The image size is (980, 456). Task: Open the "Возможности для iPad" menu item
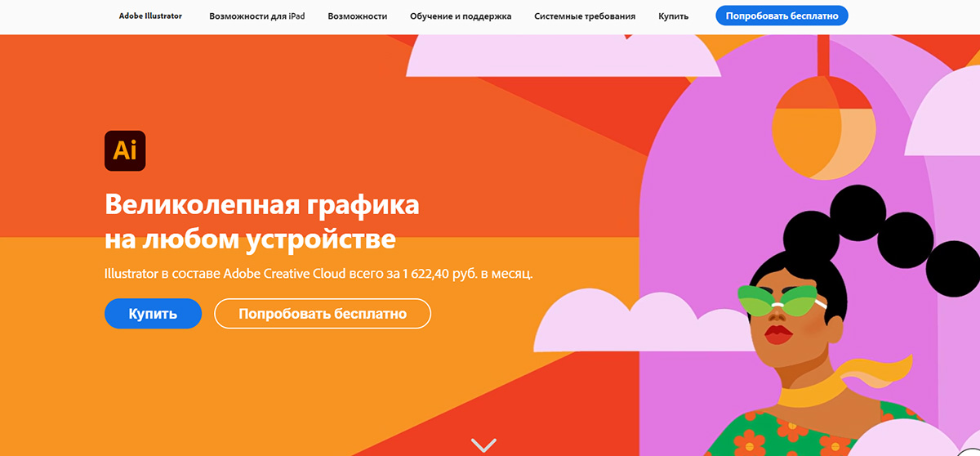[257, 16]
